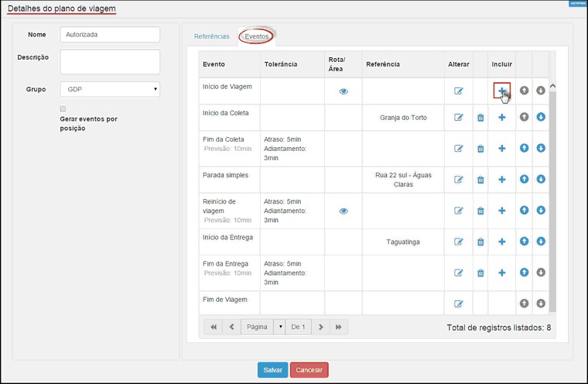Move Início da Coleta event down
This screenshot has width=588, height=384.
tap(540, 117)
